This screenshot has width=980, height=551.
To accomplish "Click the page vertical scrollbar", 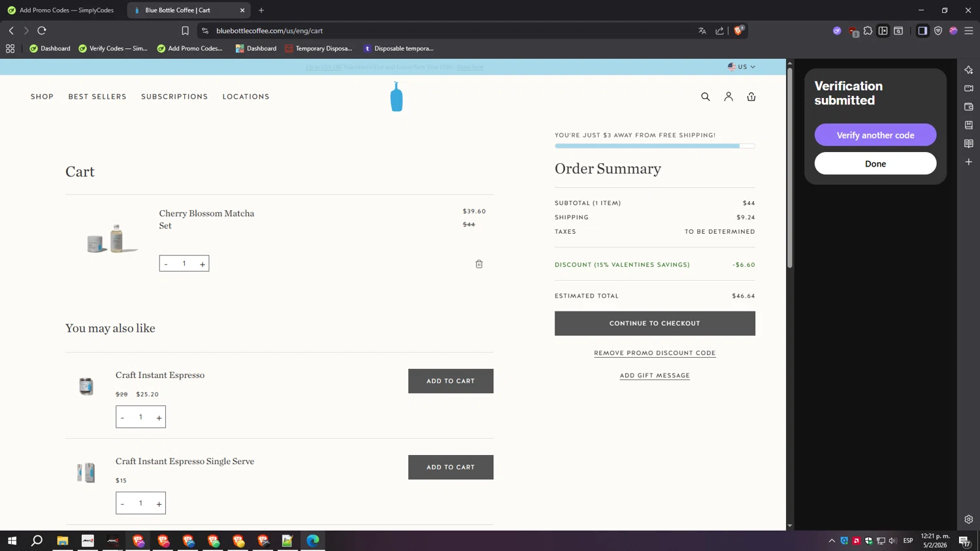I will click(x=790, y=168).
